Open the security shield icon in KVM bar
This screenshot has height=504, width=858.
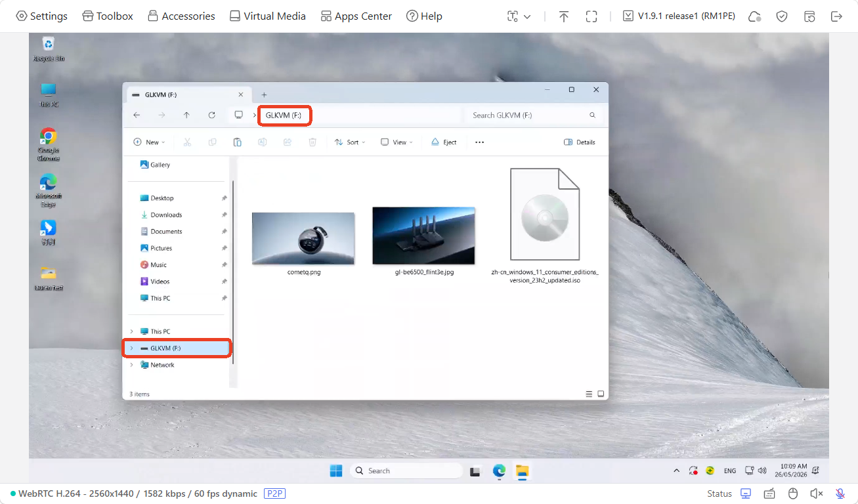click(782, 16)
